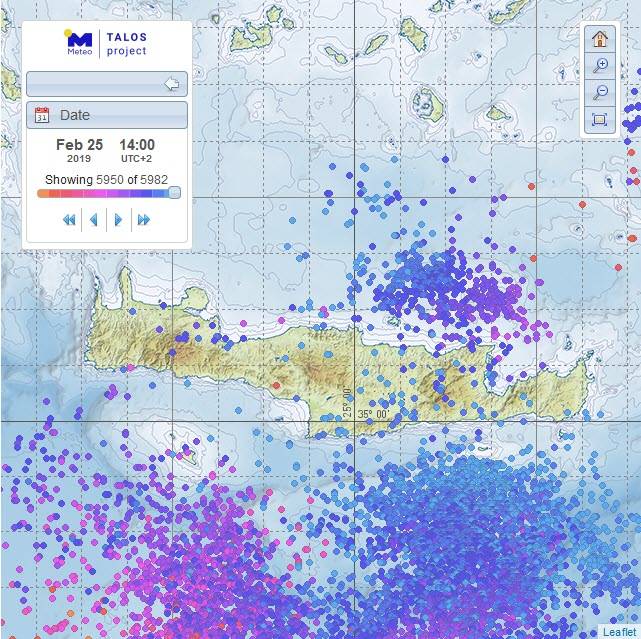Click the 35° 00' latitude label on map

(373, 414)
